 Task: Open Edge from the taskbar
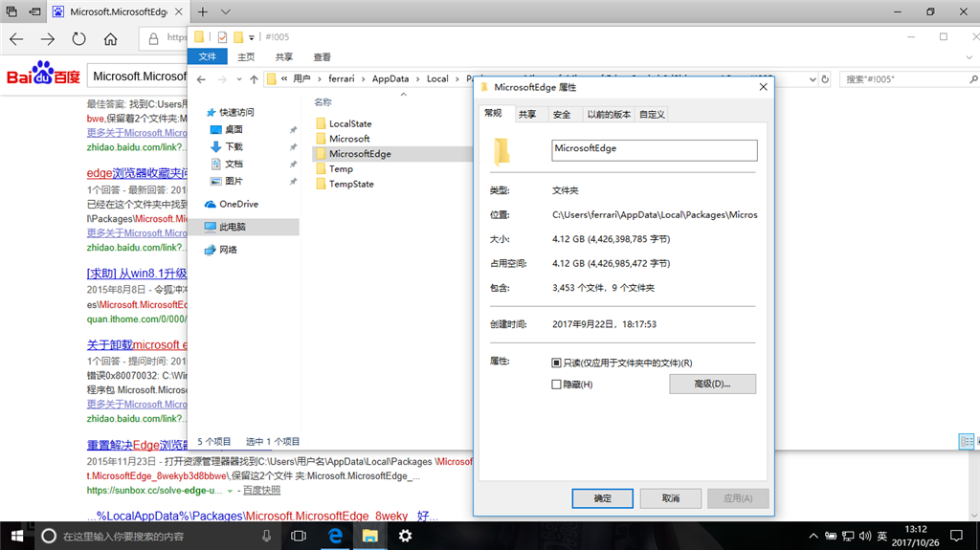336,537
